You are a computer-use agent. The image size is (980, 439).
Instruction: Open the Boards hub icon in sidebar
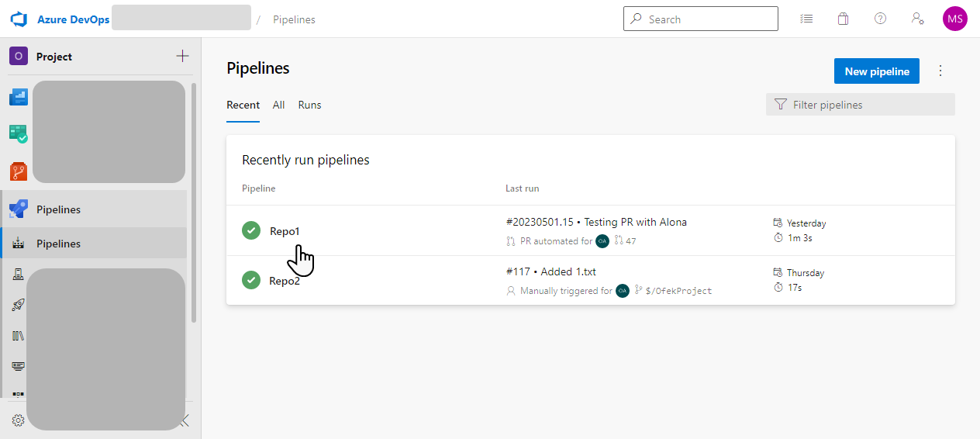[x=18, y=134]
